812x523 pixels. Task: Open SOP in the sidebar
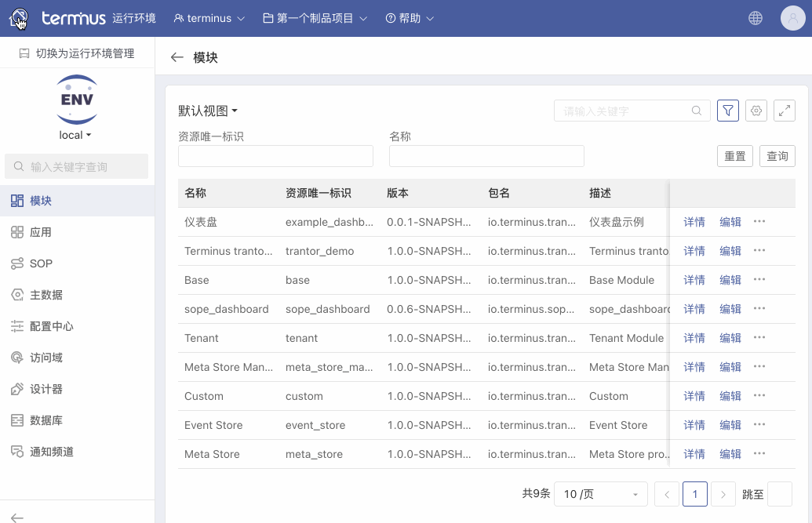[x=77, y=263]
